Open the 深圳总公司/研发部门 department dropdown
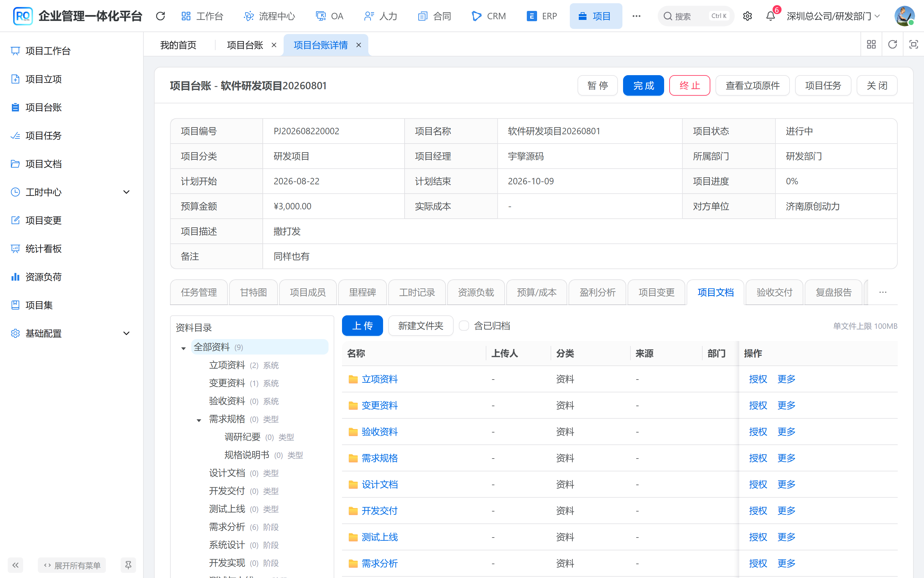Screen dimensions: 924x578 click(833, 16)
